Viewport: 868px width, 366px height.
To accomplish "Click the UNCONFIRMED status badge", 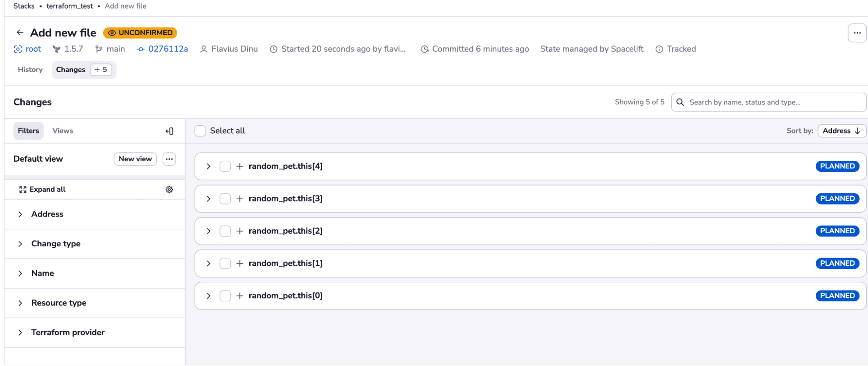I will (x=140, y=33).
